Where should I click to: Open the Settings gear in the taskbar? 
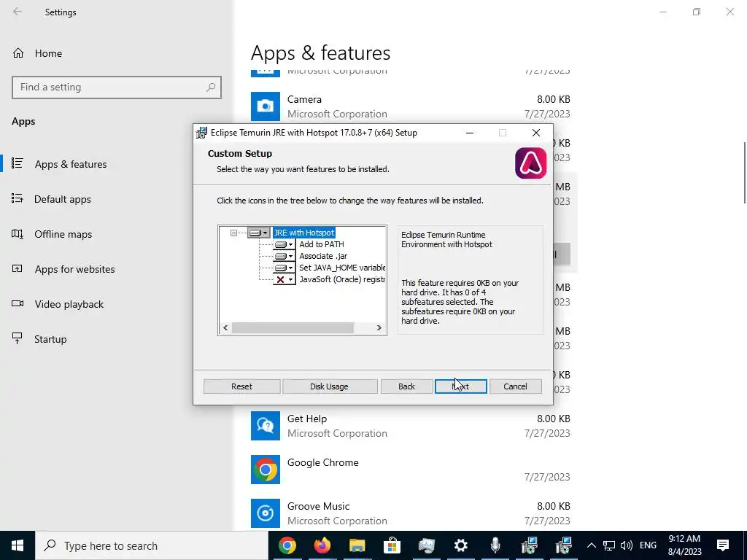461,545
